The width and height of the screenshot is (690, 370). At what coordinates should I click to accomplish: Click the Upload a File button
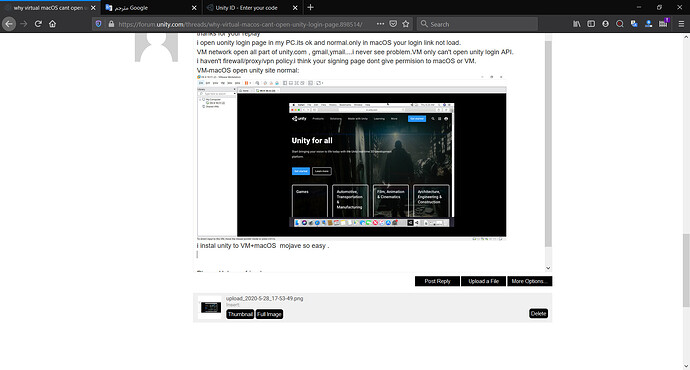coord(484,281)
